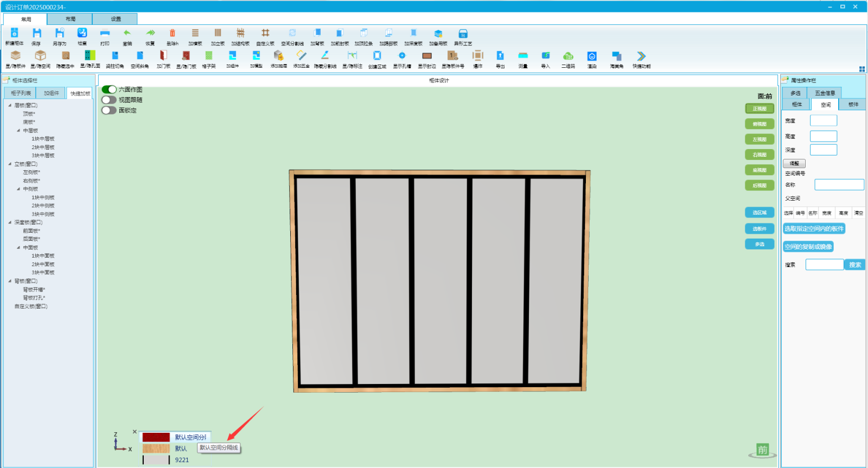868x468 pixels.
Task: Click 选取指定空间内的板件 button
Action: point(814,229)
